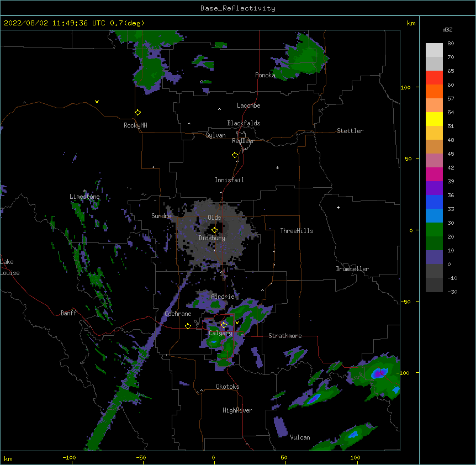
Task: Click the Base_Reflectivity title text
Action: point(238,8)
